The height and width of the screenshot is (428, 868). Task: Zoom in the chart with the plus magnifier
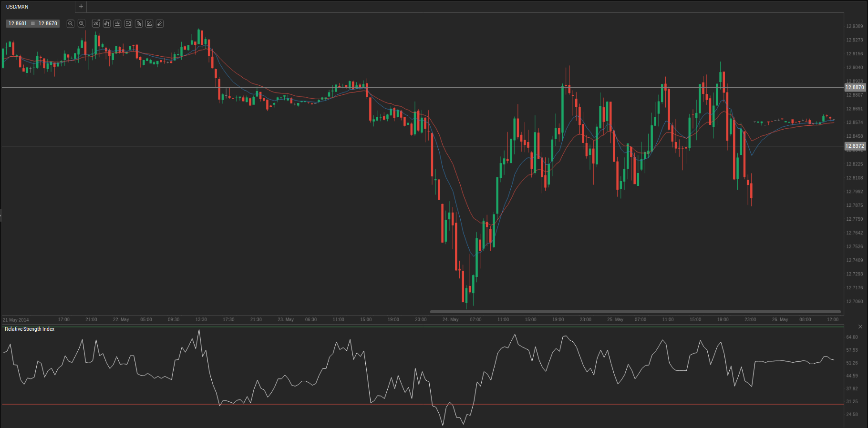click(x=82, y=23)
